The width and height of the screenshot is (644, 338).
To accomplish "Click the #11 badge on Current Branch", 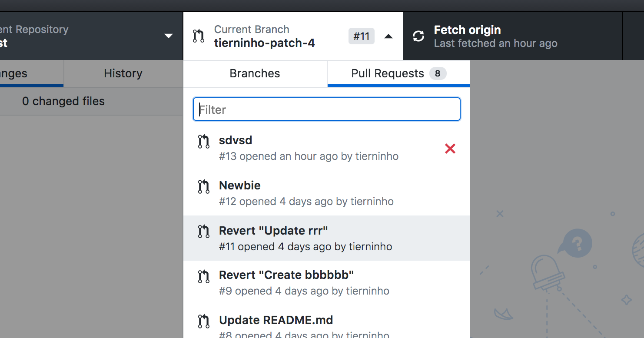I will coord(361,36).
